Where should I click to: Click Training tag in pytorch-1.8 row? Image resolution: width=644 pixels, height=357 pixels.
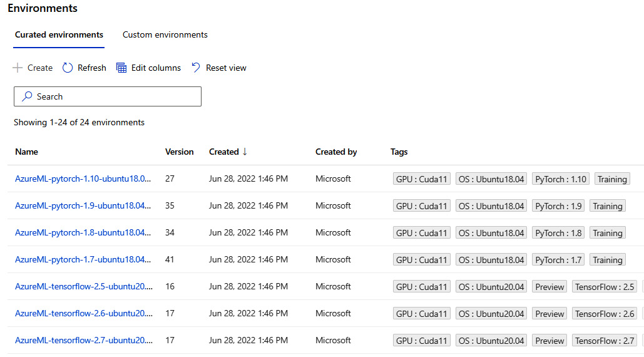[608, 233]
